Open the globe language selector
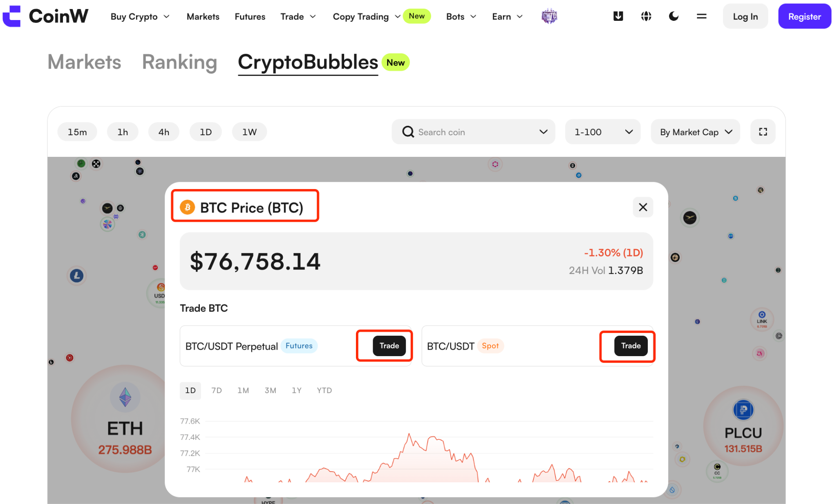The height and width of the screenshot is (504, 837). [x=646, y=16]
